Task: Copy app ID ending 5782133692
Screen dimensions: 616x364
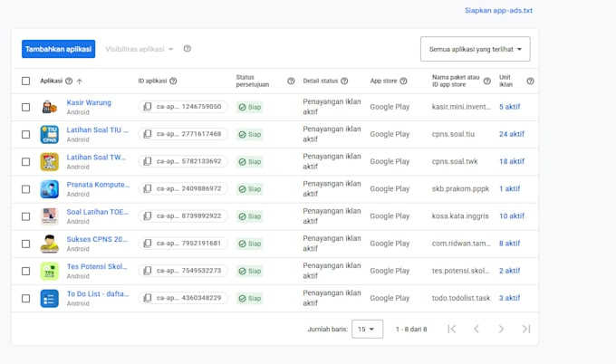Action: (x=148, y=161)
